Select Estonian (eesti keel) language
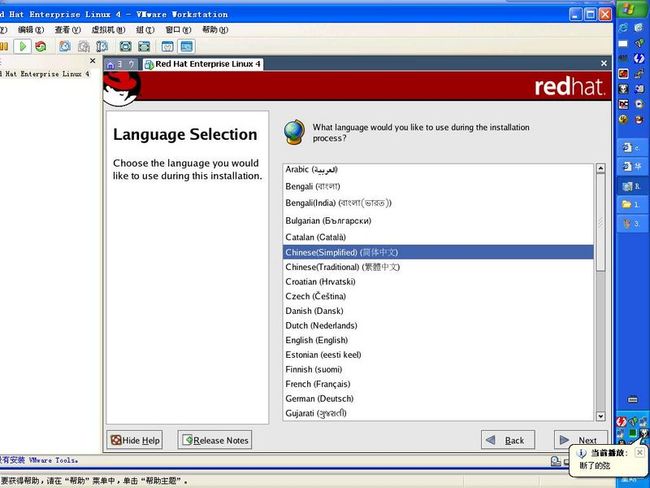The height and width of the screenshot is (488, 650). (x=439, y=354)
